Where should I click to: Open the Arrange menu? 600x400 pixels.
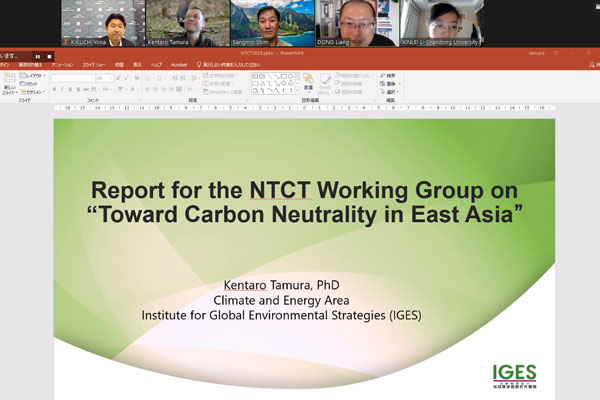point(308,83)
